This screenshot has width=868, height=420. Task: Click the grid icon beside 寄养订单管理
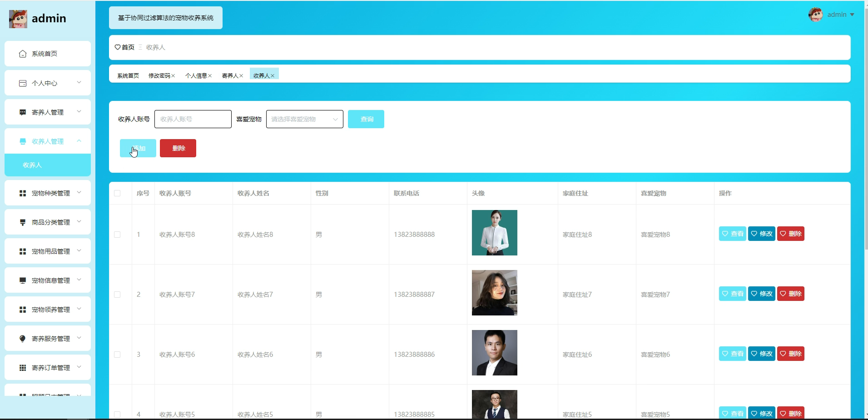coord(23,368)
